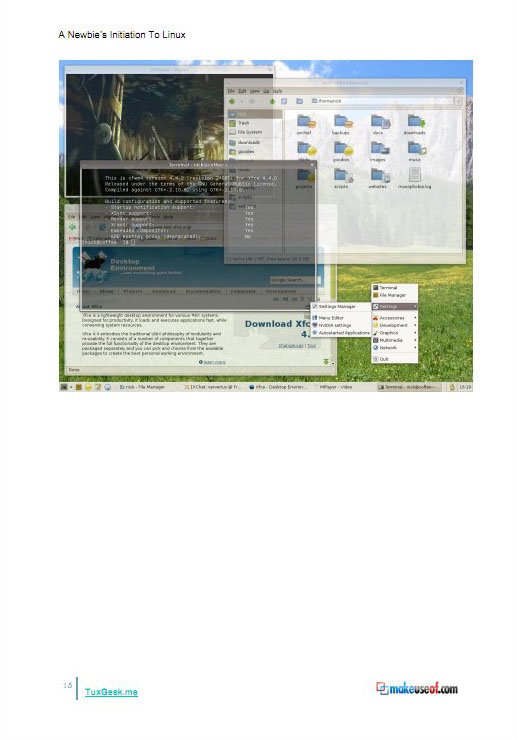Open the backups folder icon
518x740 pixels.
pos(342,122)
